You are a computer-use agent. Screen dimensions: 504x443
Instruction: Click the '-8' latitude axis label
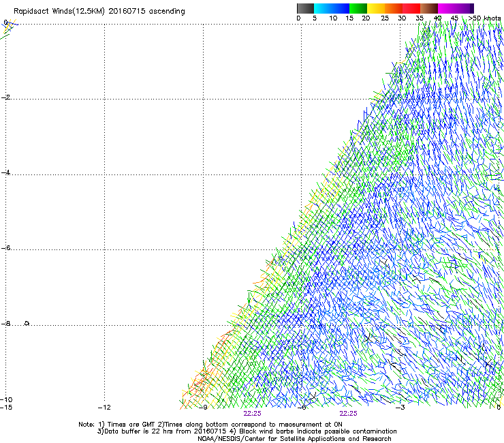click(5, 323)
